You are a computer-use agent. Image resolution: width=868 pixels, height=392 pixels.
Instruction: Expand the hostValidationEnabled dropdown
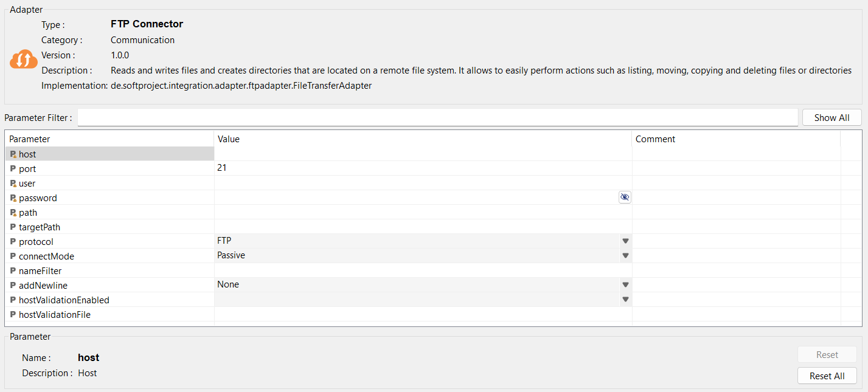(625, 300)
